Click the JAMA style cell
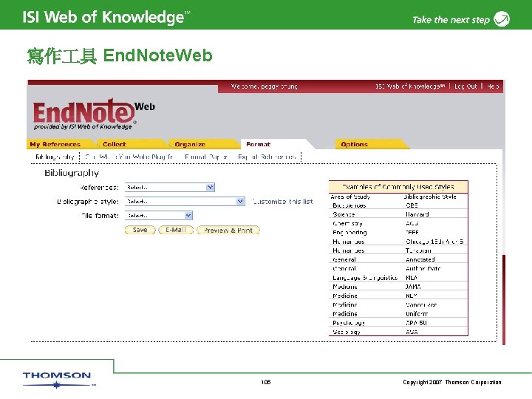The height and width of the screenshot is (399, 532). pyautogui.click(x=413, y=287)
